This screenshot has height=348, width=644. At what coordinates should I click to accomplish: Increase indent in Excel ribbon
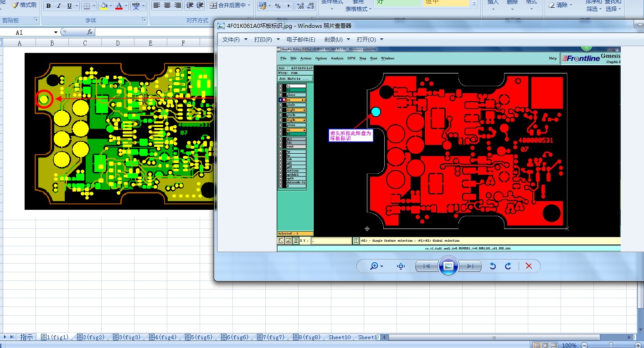click(200, 5)
